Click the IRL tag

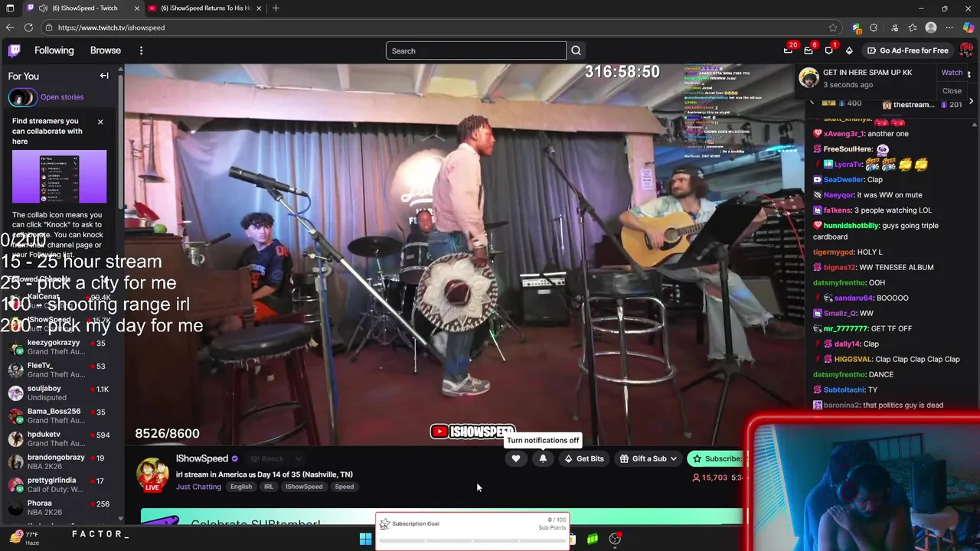(268, 487)
